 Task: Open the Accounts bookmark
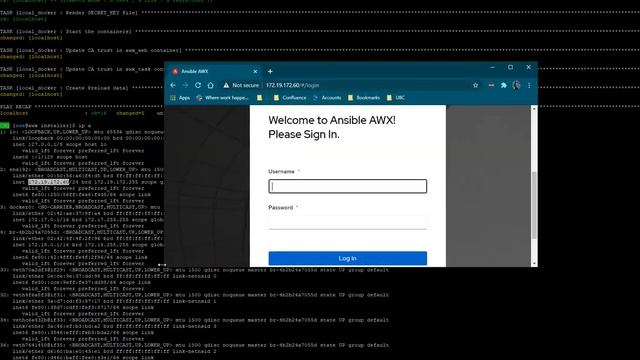327,98
